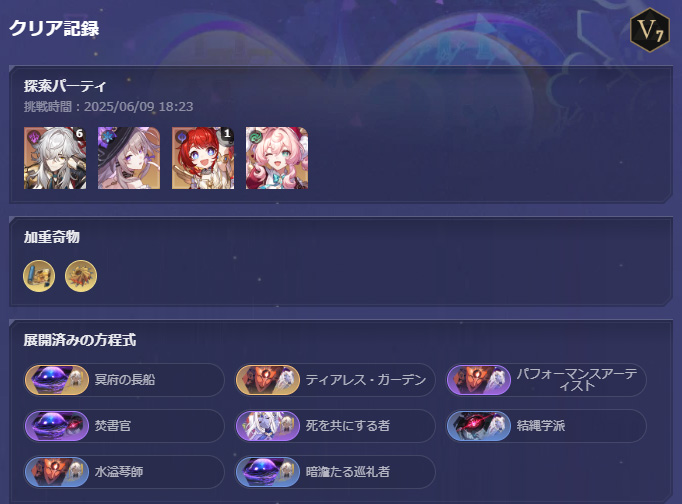Open the ティアレス・ガーデン equation
The image size is (682, 504).
pos(335,380)
